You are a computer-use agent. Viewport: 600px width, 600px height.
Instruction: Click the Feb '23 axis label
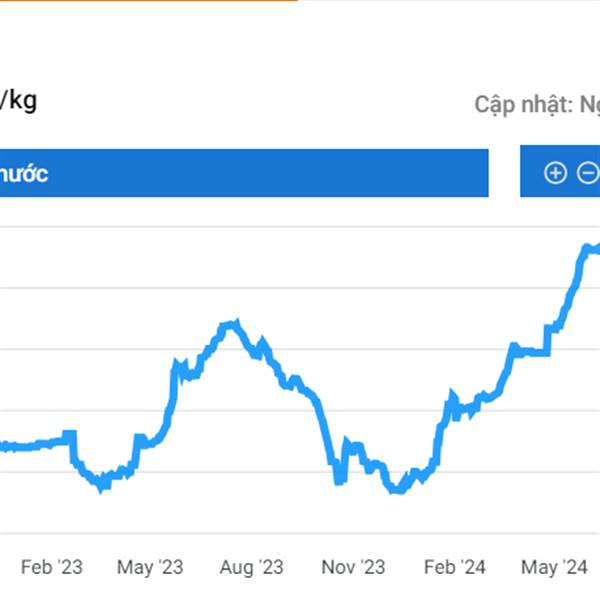(x=52, y=567)
